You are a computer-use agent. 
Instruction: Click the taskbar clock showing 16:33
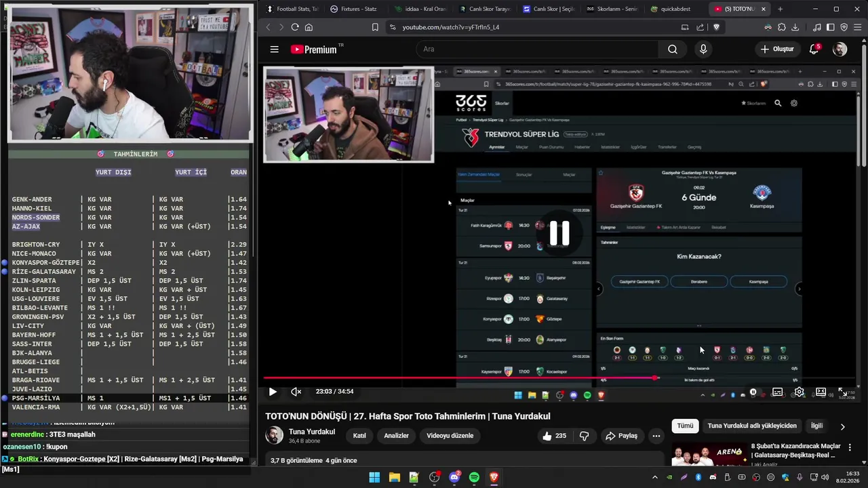coord(847,478)
